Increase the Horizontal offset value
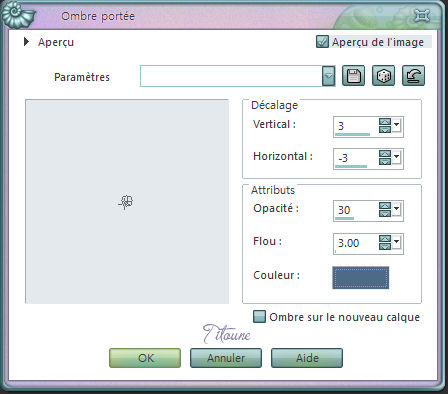This screenshot has width=448, height=394. click(x=385, y=154)
